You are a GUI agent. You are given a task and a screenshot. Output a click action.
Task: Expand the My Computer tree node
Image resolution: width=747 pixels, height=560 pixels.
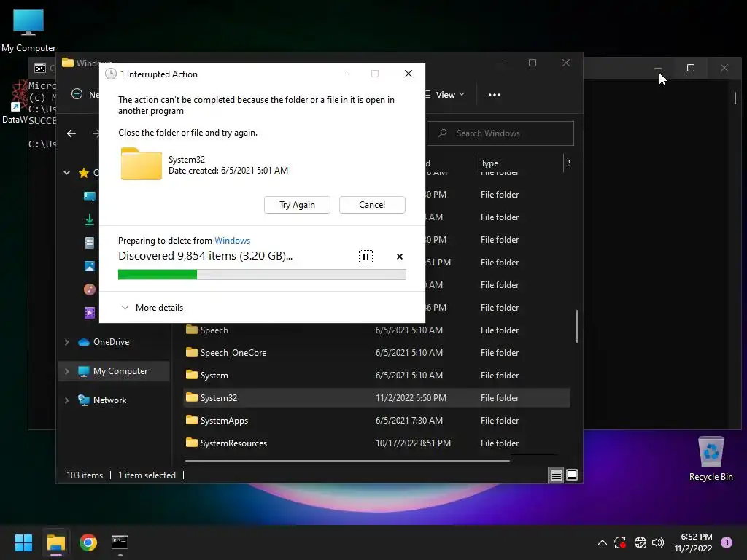click(66, 371)
